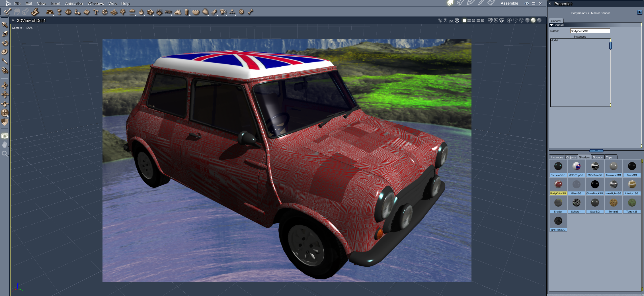Insert a vertex sphere mesh object
This screenshot has height=296, width=644.
[x=68, y=12]
